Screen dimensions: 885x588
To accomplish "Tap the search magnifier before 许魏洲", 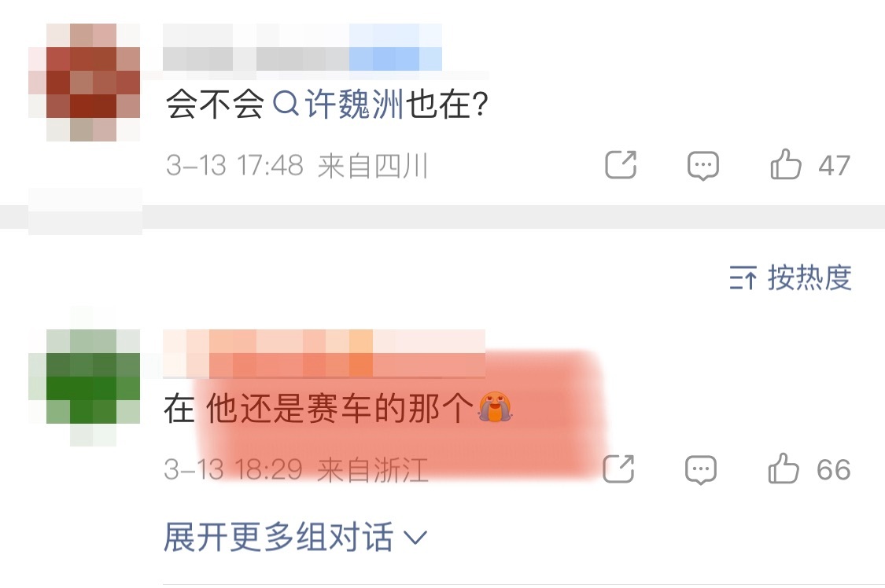I will [286, 105].
